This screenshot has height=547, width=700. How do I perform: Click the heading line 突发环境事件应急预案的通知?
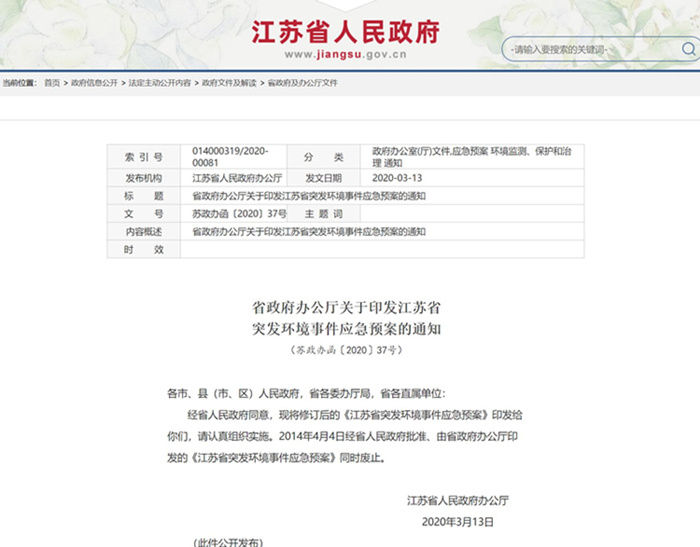346,329
